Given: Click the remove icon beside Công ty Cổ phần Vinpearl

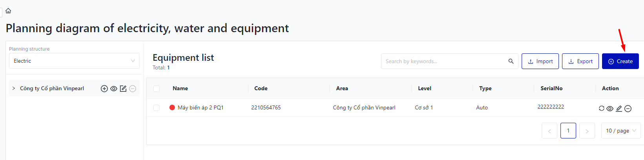Looking at the screenshot, I should 133,89.
